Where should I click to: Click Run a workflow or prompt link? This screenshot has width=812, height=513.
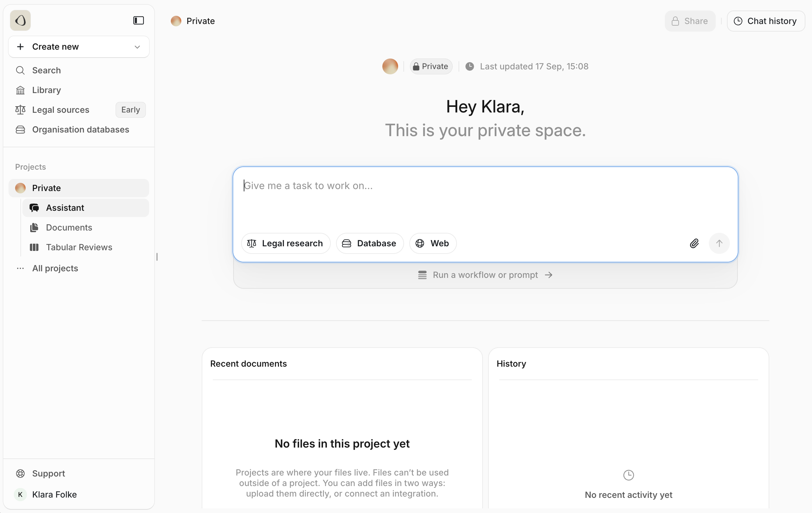click(485, 275)
